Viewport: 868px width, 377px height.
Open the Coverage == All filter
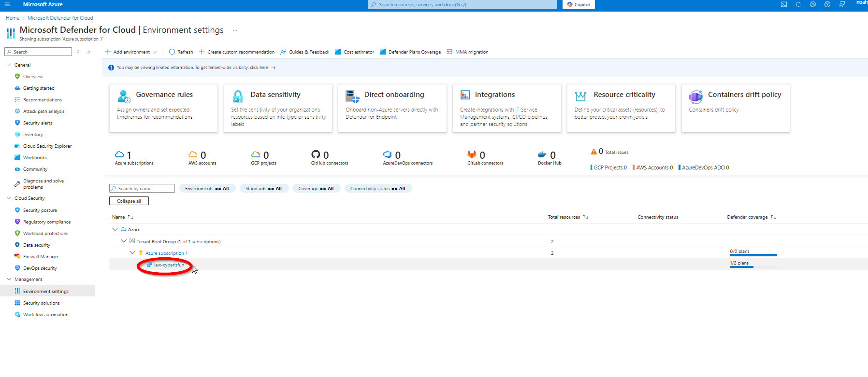(x=316, y=188)
